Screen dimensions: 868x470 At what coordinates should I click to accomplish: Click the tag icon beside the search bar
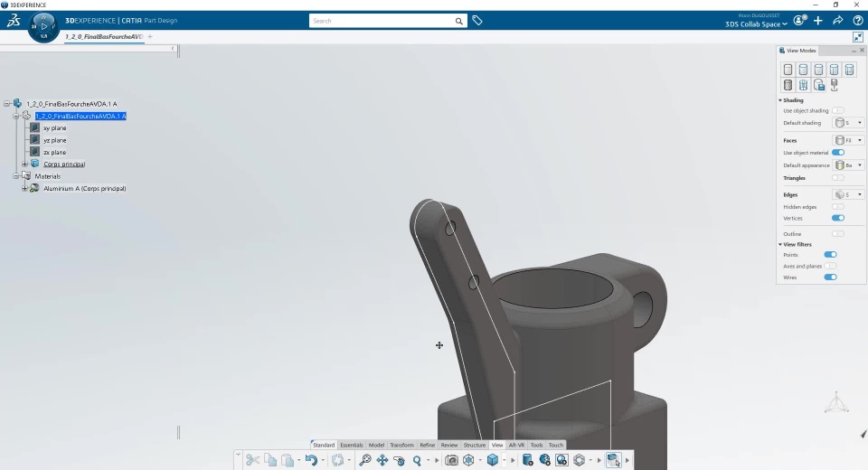pyautogui.click(x=477, y=21)
